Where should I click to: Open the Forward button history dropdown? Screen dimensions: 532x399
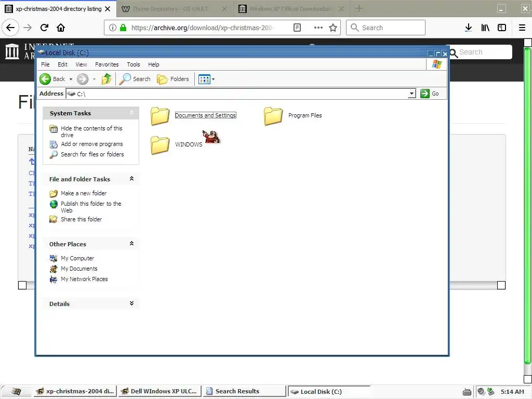(95, 79)
